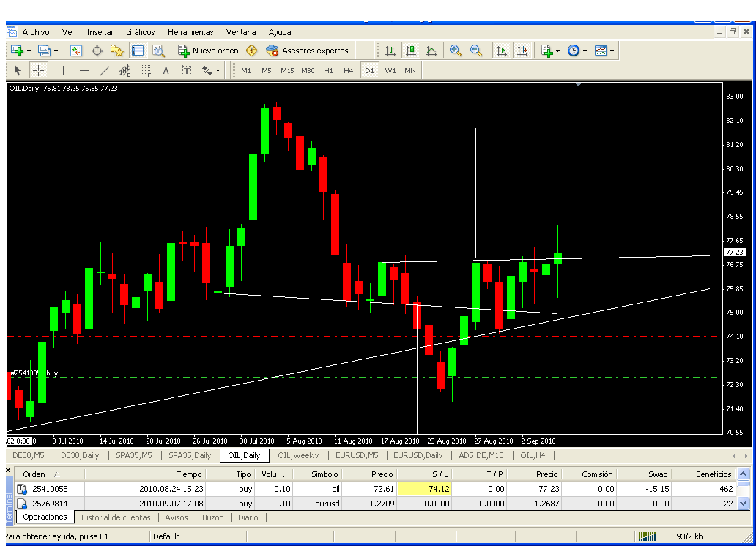Open the New Chart dropdown arrow
756x546 pixels.
29,51
